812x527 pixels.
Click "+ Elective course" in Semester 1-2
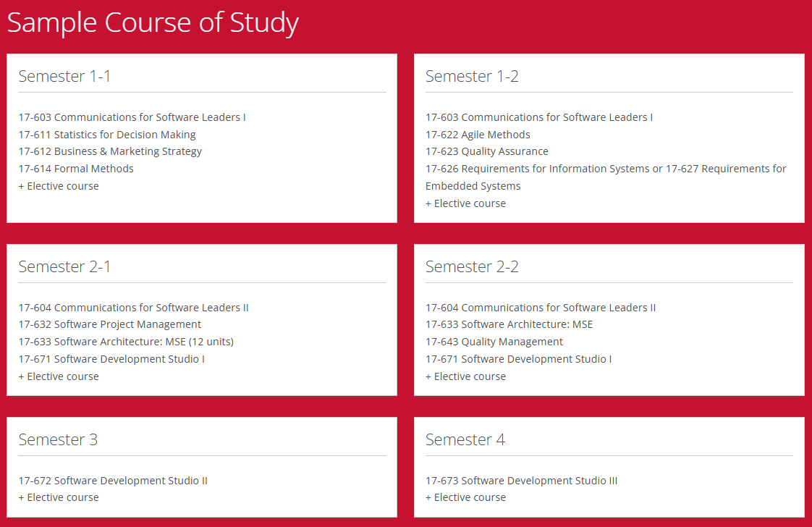pyautogui.click(x=465, y=203)
